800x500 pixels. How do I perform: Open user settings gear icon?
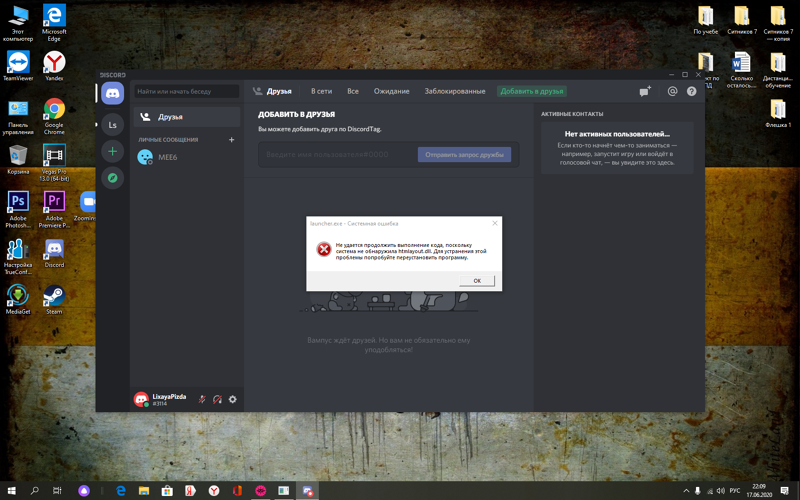233,399
